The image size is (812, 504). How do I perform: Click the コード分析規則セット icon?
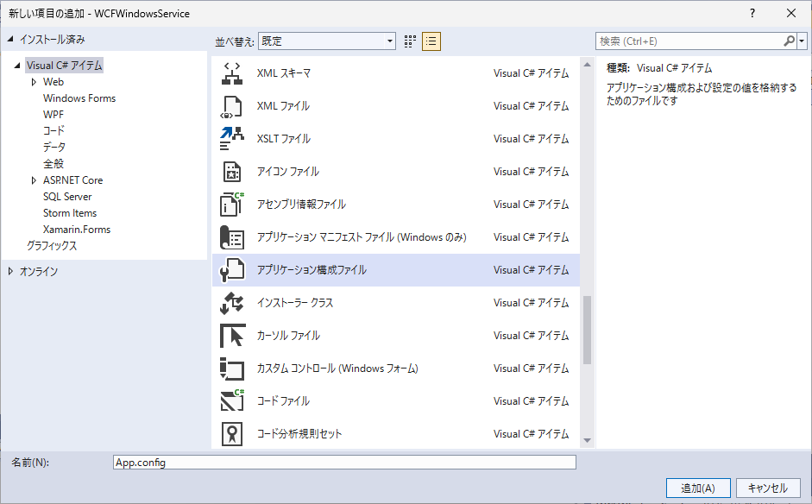pos(231,434)
